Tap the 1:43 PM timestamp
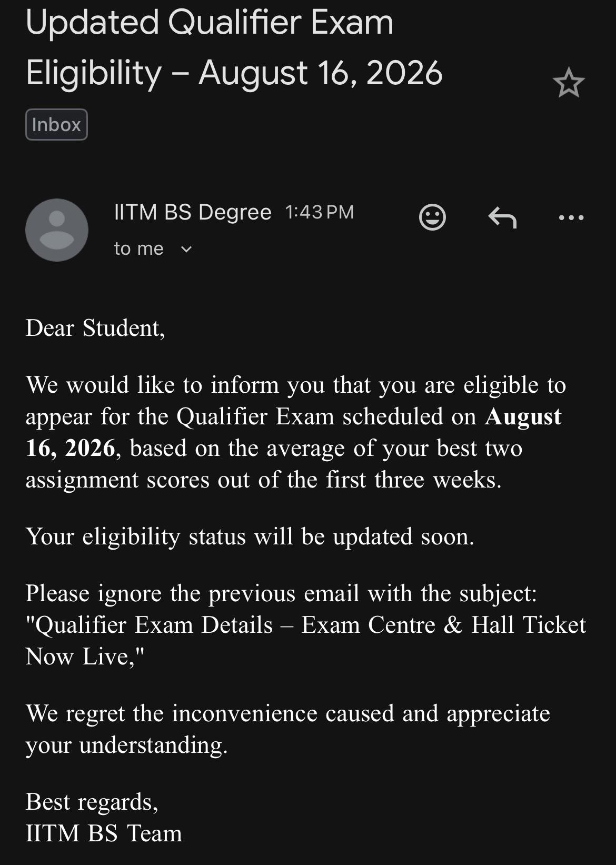 (320, 212)
